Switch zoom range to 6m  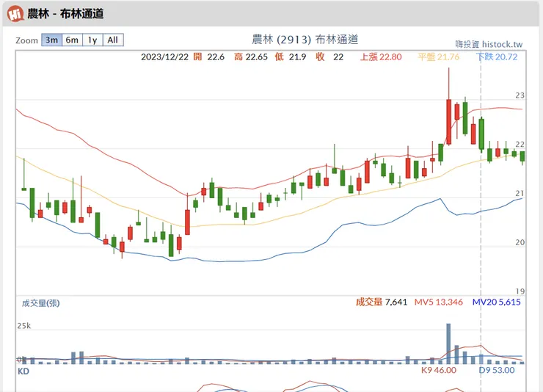click(x=72, y=40)
